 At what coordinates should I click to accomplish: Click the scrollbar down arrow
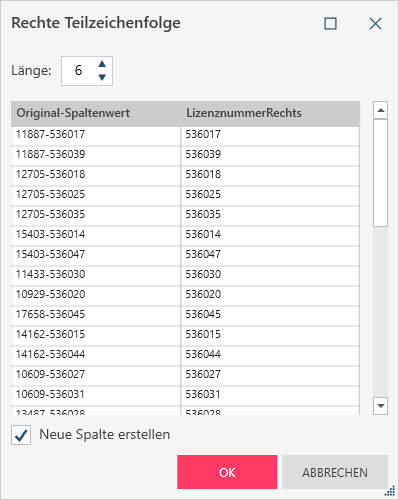[x=380, y=406]
